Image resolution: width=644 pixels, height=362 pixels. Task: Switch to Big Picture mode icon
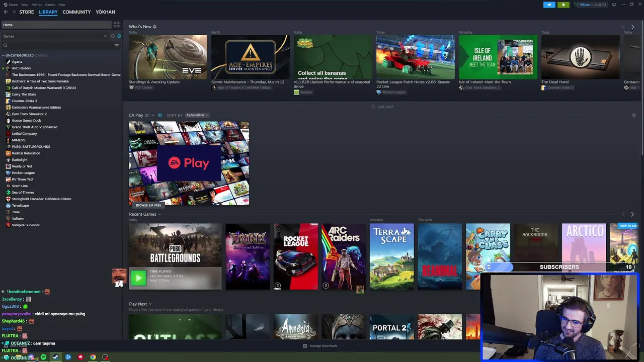tap(614, 5)
